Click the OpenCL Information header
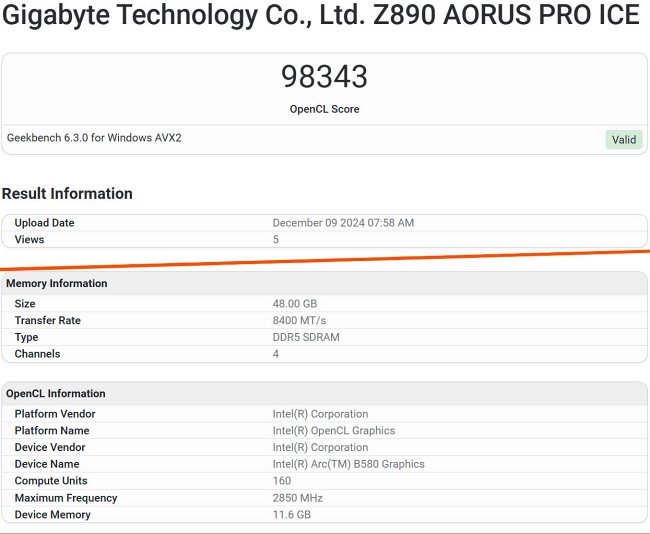The height and width of the screenshot is (534, 650). click(56, 393)
